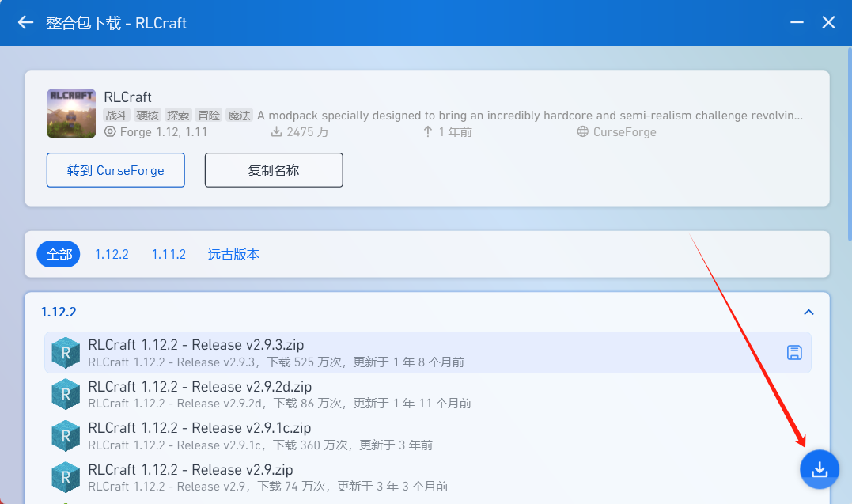This screenshot has width=852, height=504.
Task: Click the cube icon for v2.9.3.zip
Action: [x=65, y=353]
